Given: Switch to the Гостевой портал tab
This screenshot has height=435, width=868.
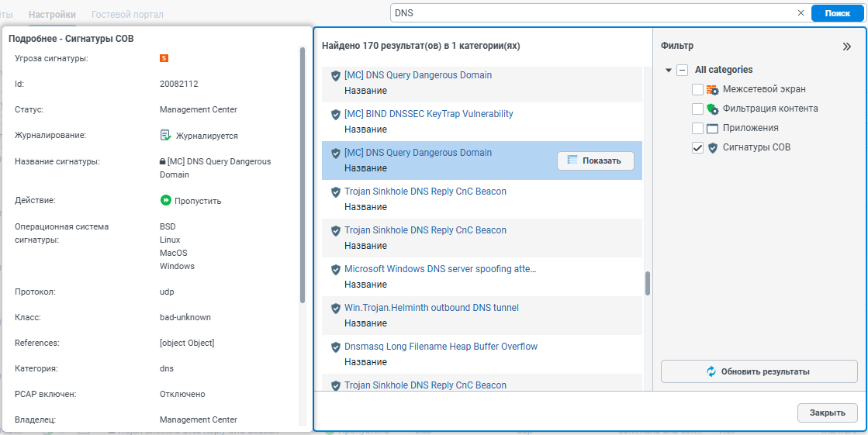Looking at the screenshot, I should [127, 15].
